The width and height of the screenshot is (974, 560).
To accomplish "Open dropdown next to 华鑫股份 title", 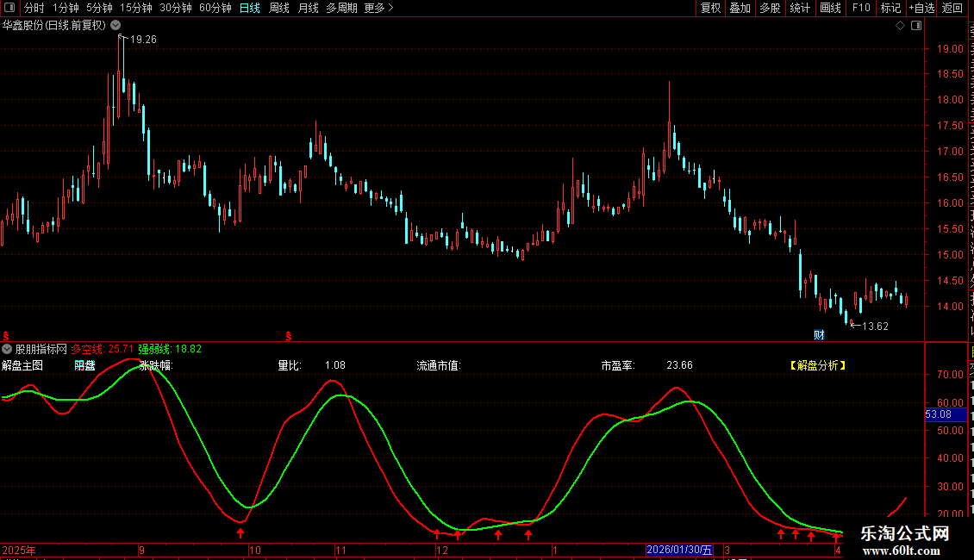I will point(116,26).
